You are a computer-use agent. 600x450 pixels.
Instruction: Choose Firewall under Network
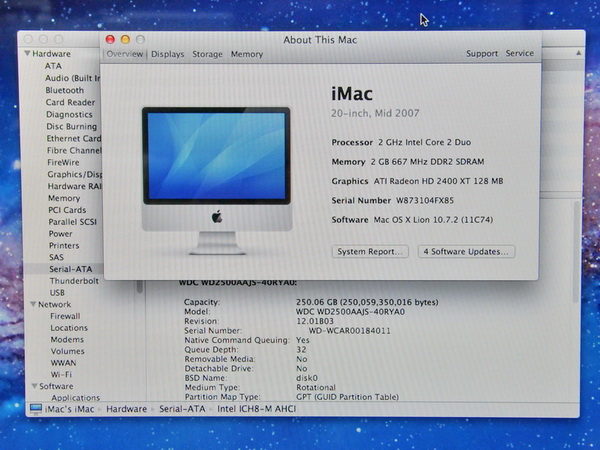tap(65, 316)
